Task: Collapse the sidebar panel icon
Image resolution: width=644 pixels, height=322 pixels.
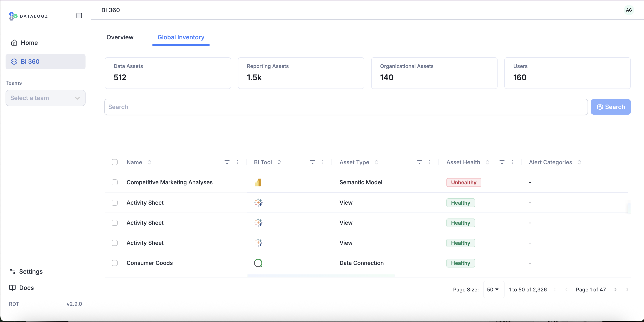Action: pos(79,16)
